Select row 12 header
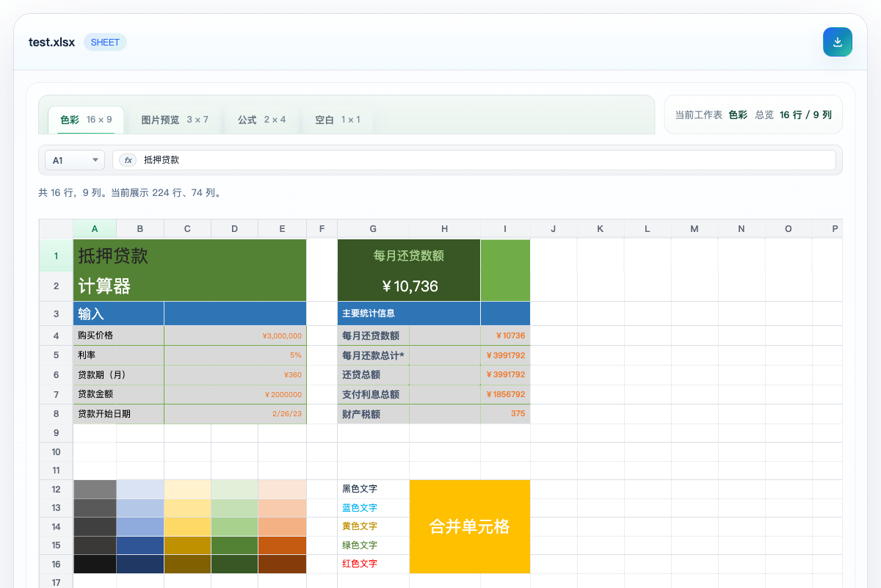This screenshot has height=588, width=881. pos(56,489)
